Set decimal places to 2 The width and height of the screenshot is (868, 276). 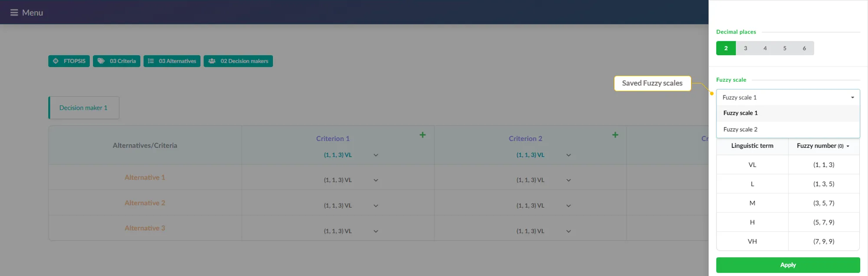click(726, 48)
